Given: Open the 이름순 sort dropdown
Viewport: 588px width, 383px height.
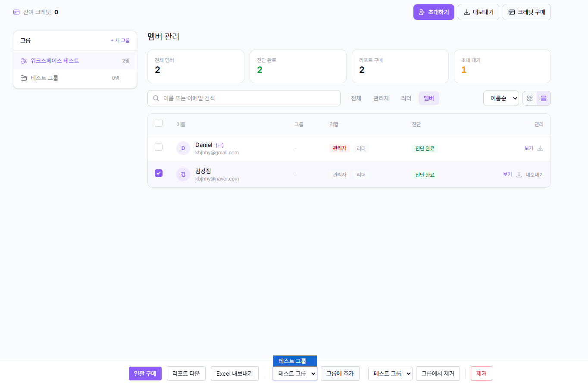Looking at the screenshot, I should coord(501,98).
